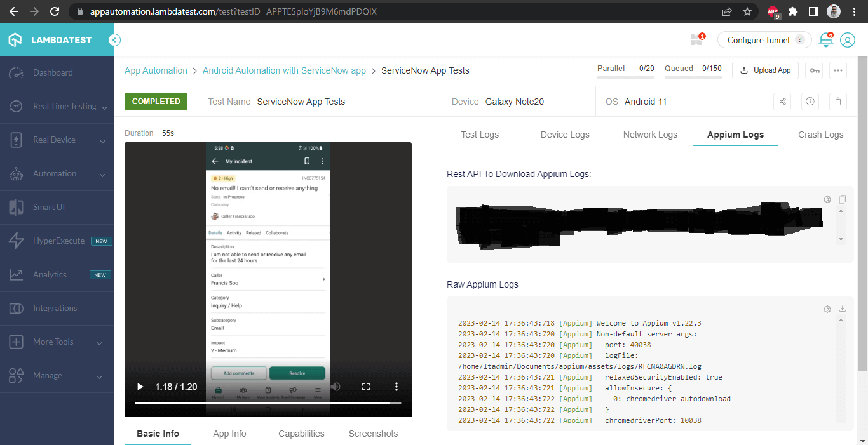Viewport: 868px width, 445px height.
Task: Collapse the left sidebar with arrow toggle
Action: tap(114, 39)
